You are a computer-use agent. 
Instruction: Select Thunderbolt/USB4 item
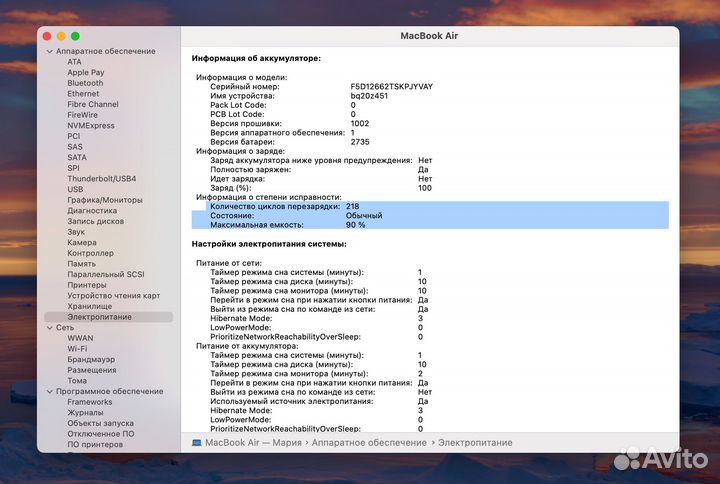[101, 179]
